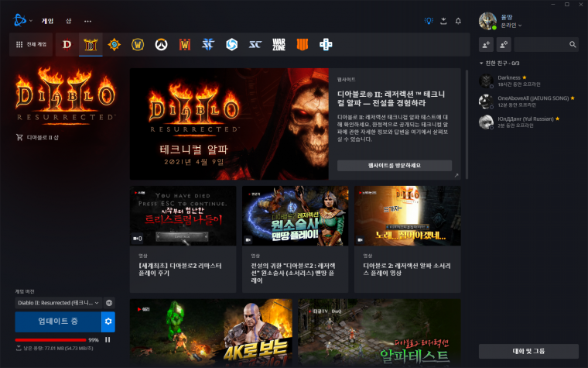The height and width of the screenshot is (368, 588).
Task: Select the StarCraft II game icon
Action: [x=208, y=45]
